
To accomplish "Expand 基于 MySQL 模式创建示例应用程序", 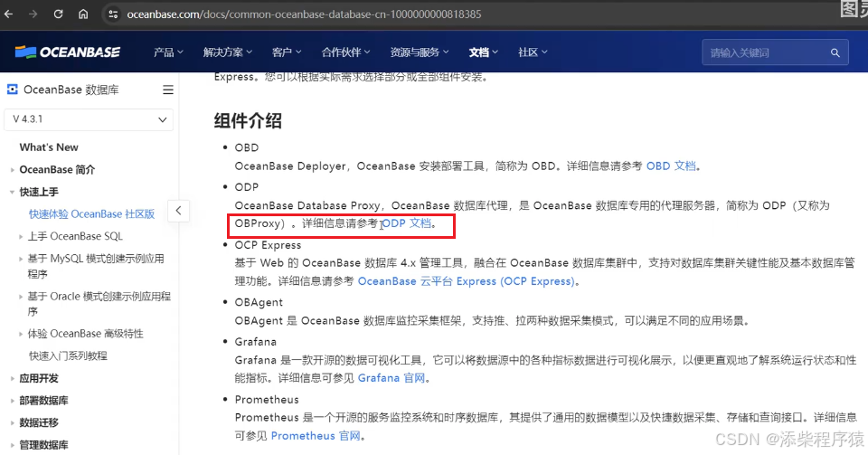I will tap(96, 266).
